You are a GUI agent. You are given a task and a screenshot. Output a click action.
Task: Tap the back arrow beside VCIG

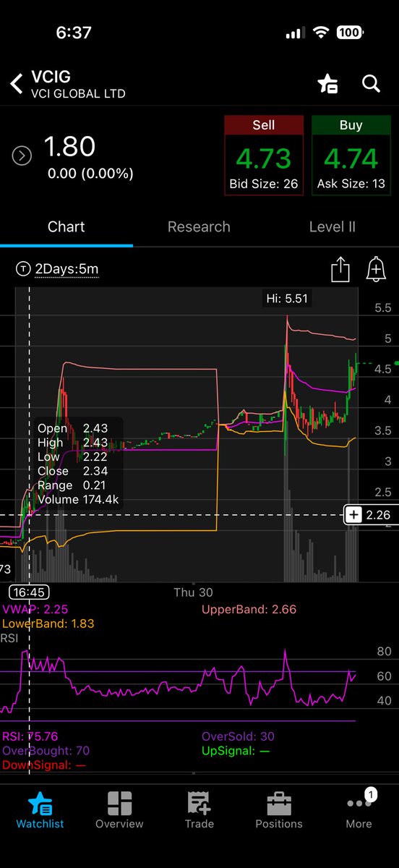[x=16, y=84]
